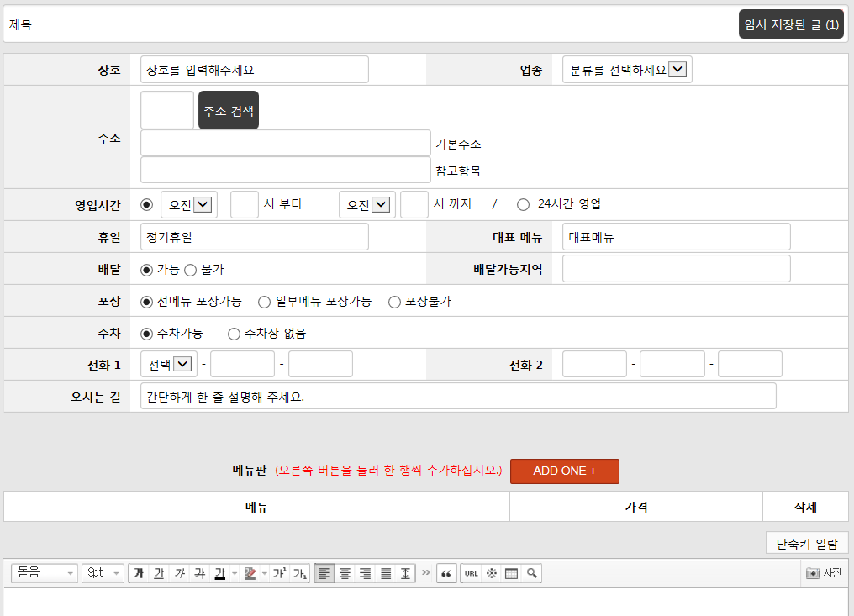Insert a table via table icon
Image resolution: width=854 pixels, height=616 pixels.
coord(511,573)
